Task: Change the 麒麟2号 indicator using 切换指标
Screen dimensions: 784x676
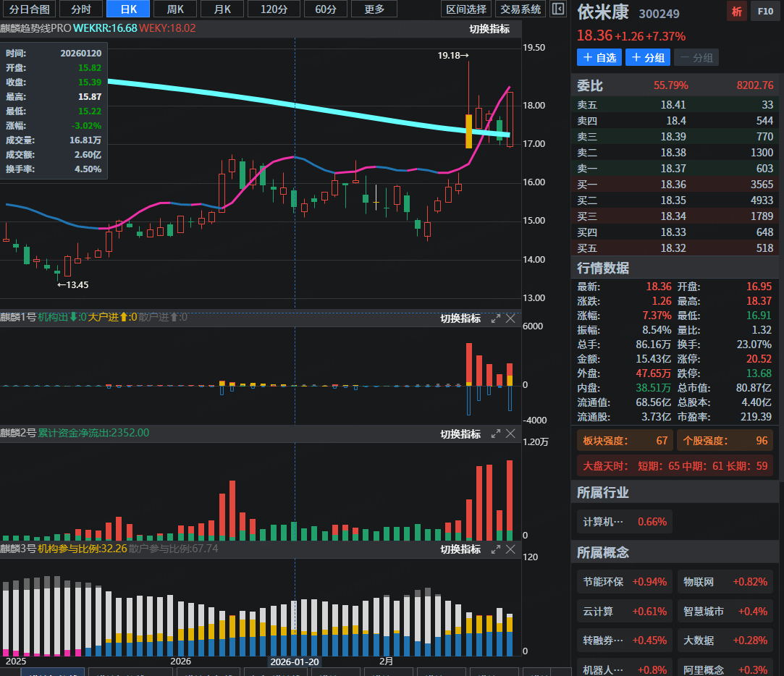Action: tap(460, 434)
